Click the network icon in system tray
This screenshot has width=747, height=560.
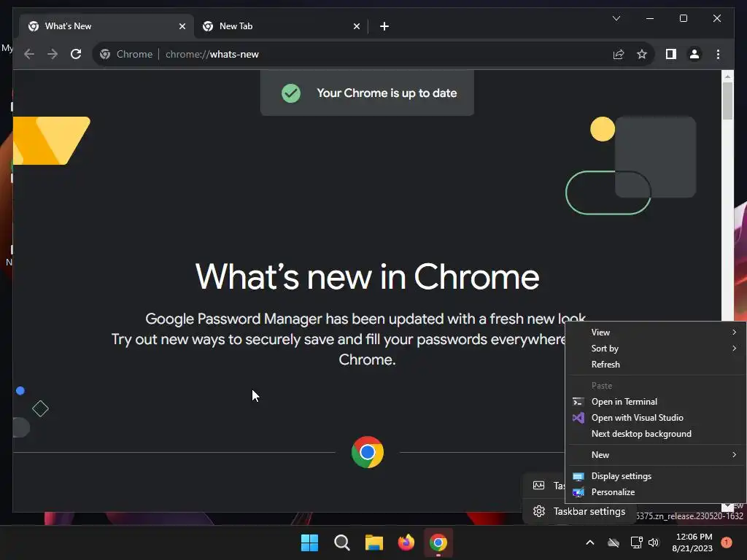[636, 542]
